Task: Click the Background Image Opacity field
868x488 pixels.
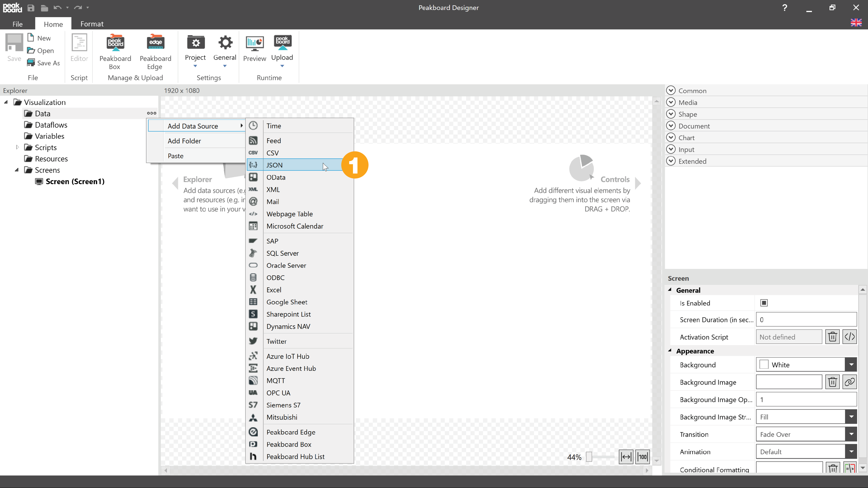Action: [806, 399]
